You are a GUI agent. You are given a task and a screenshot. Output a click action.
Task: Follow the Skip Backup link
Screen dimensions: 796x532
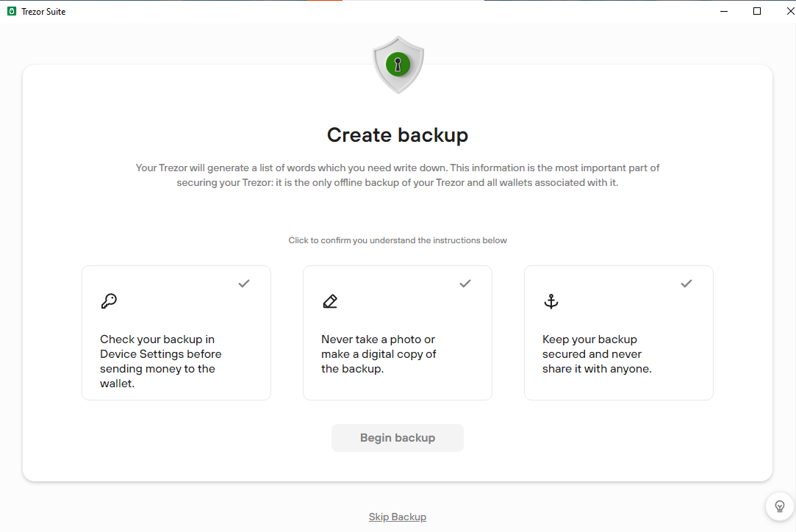pyautogui.click(x=398, y=517)
